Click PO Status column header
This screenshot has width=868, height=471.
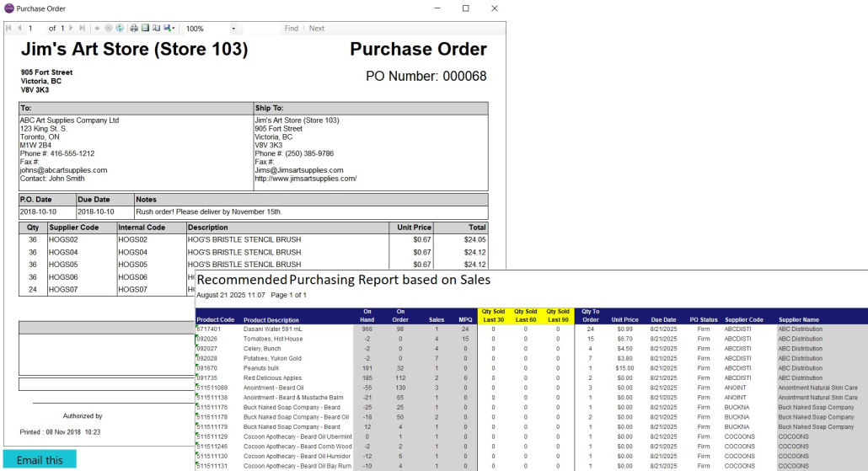[x=704, y=320]
